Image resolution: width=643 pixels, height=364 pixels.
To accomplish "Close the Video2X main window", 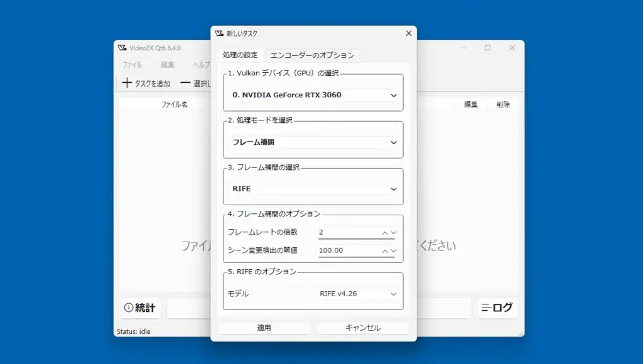I will (512, 48).
